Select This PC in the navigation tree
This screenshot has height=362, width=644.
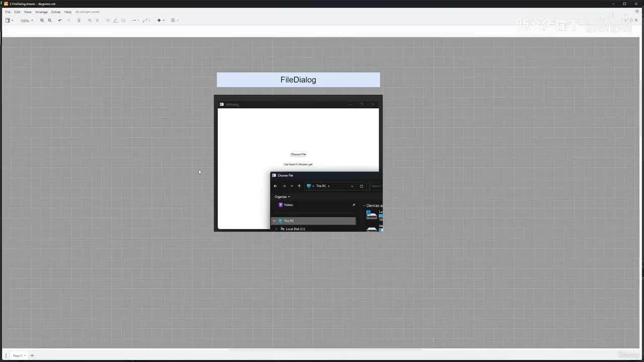point(313,221)
